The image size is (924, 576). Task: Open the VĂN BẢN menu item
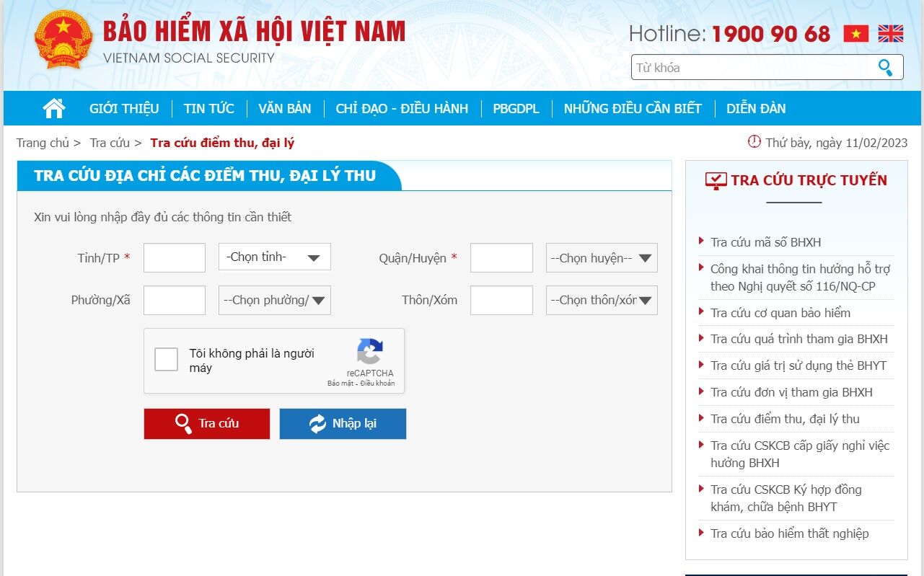point(285,109)
